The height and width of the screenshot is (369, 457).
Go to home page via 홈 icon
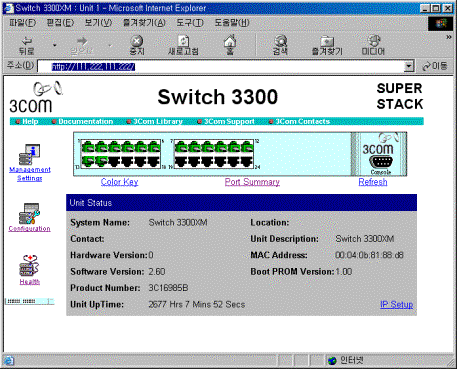pos(230,46)
